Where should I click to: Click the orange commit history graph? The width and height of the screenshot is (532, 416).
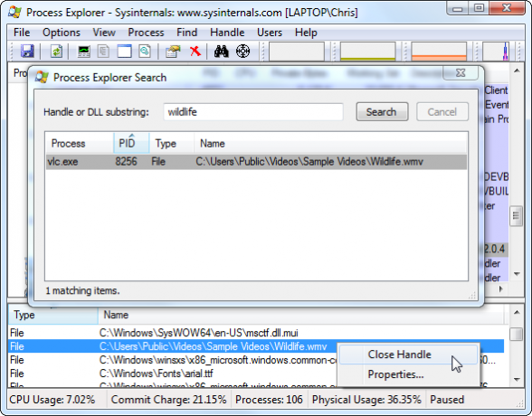pyautogui.click(x=439, y=52)
